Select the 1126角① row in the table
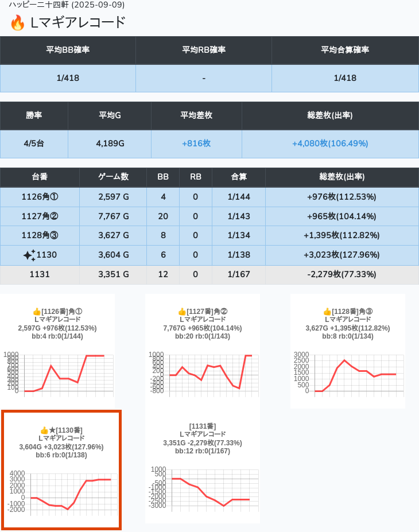 40,197
